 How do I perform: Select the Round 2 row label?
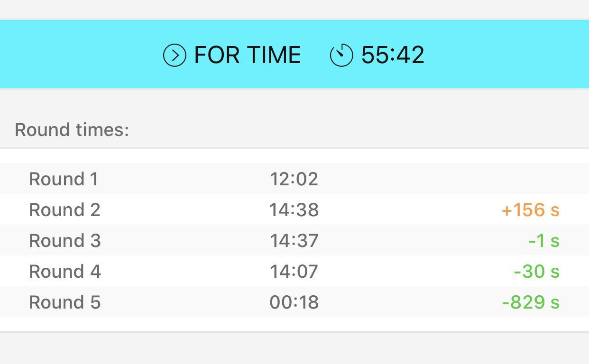click(x=65, y=210)
